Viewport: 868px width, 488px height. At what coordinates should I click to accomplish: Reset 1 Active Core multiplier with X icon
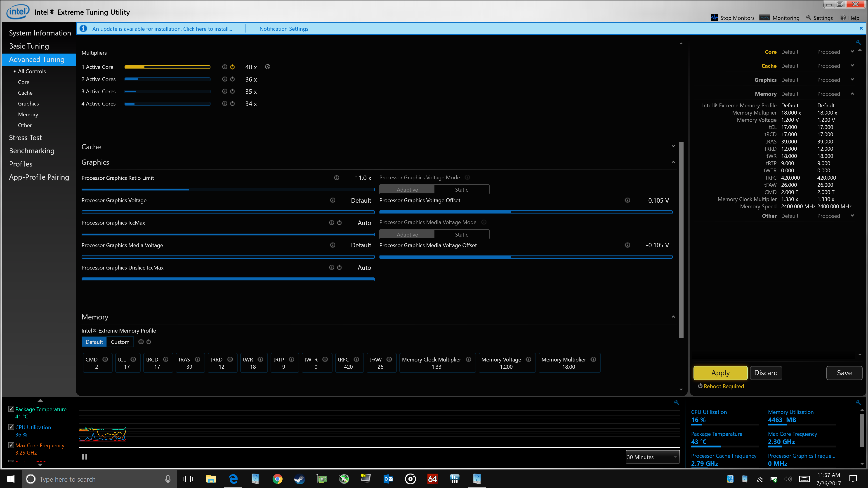268,67
